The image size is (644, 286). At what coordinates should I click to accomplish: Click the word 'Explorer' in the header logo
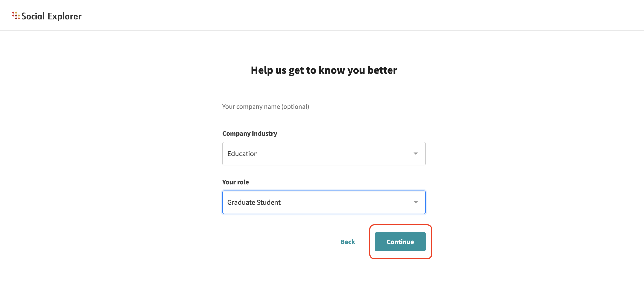(64, 16)
